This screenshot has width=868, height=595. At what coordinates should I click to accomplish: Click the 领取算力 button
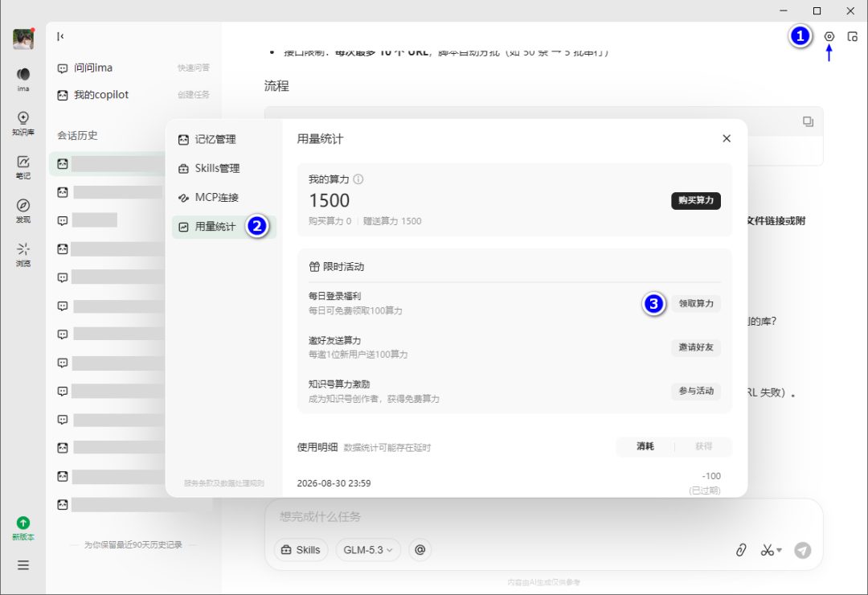696,304
